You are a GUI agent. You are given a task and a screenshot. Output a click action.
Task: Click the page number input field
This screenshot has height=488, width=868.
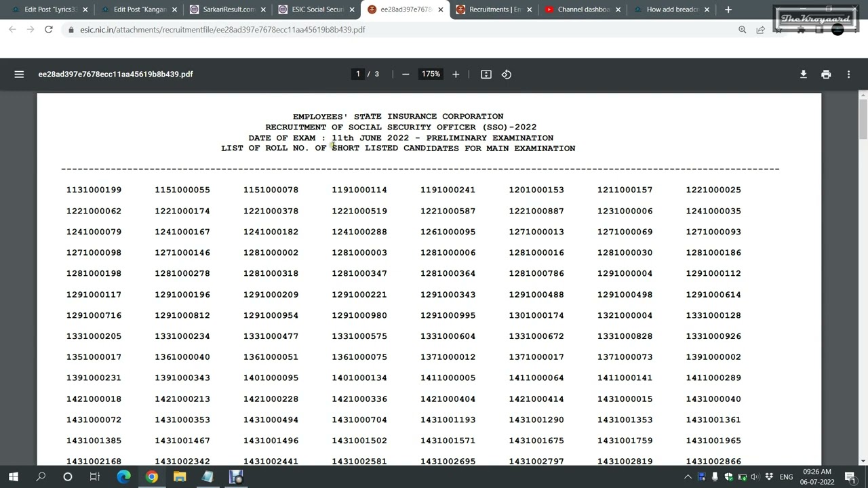point(358,74)
